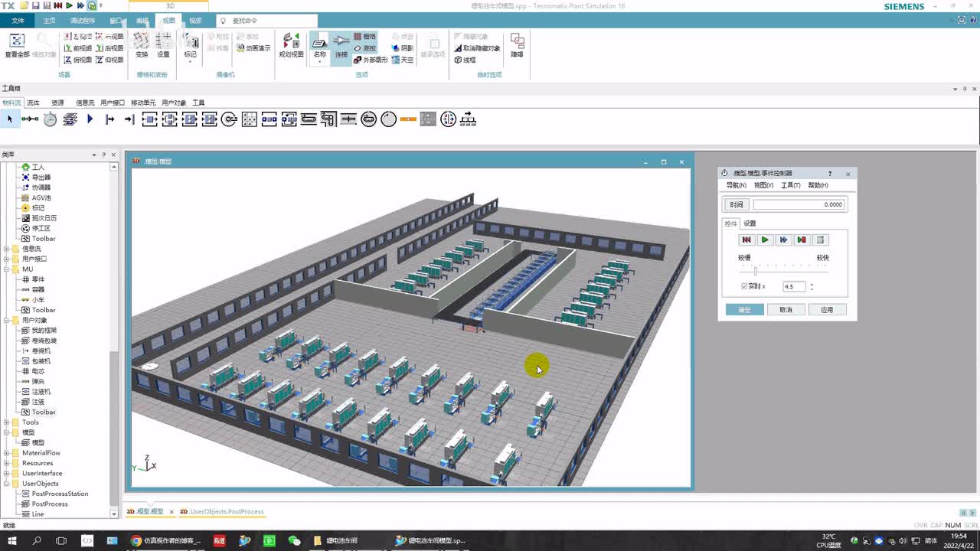Pick the blue source triangle in toolbox

(90, 119)
